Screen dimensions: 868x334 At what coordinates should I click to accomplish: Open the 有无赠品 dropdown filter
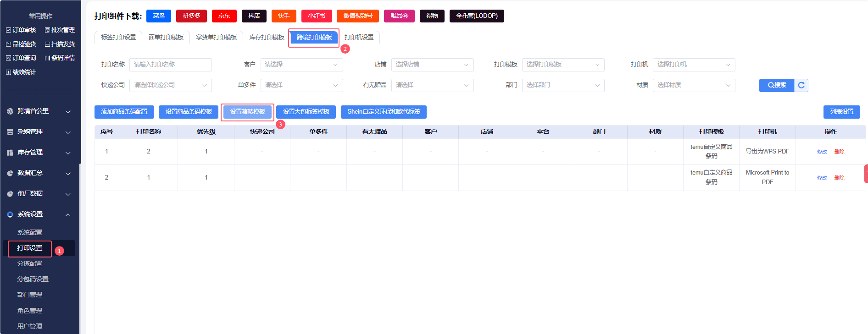432,85
